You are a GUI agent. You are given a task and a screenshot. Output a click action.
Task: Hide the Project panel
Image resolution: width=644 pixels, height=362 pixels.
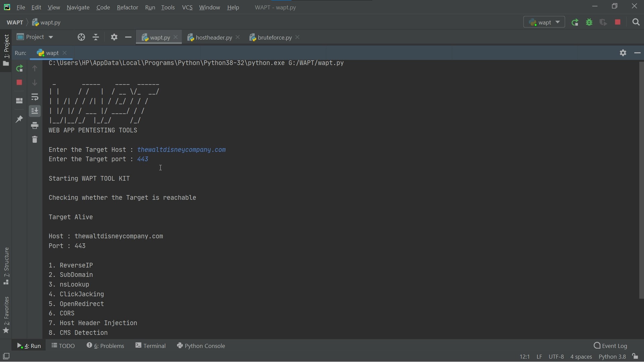(x=128, y=37)
